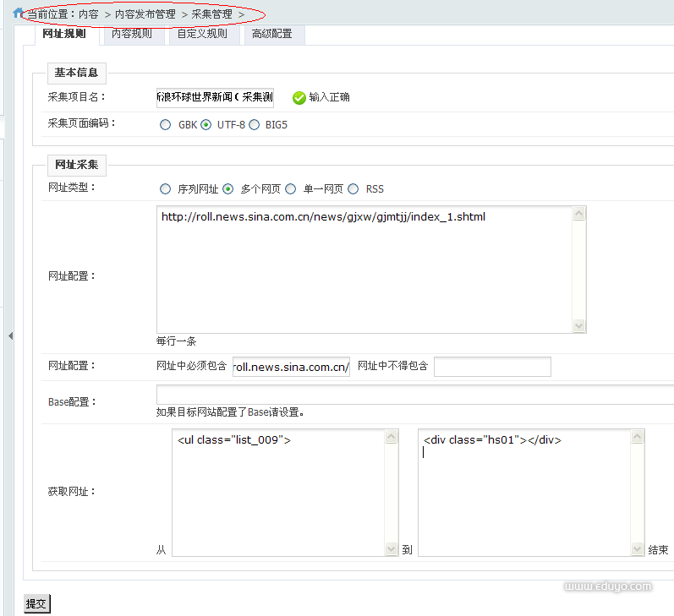674x616 pixels.
Task: Go to the 高级配置 tab
Action: point(271,35)
